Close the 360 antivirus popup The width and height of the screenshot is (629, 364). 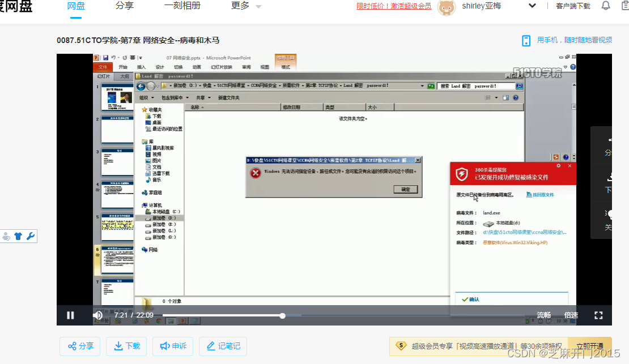click(569, 165)
